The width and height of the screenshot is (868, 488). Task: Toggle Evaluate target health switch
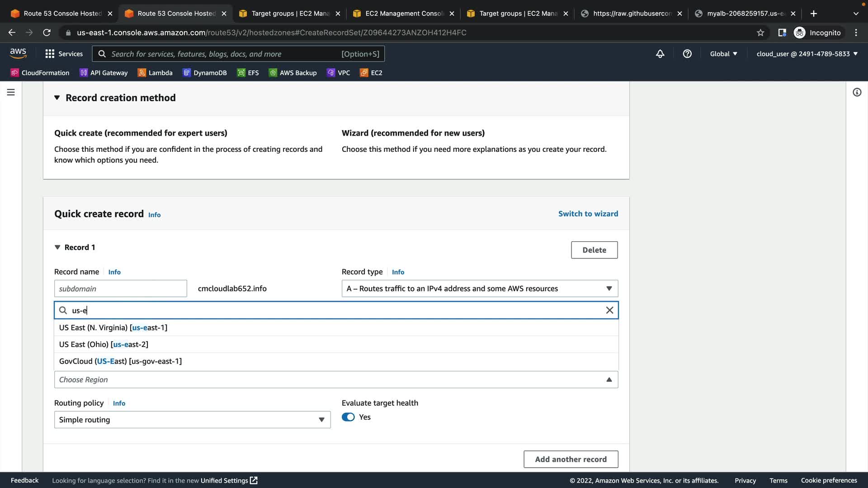pyautogui.click(x=348, y=417)
